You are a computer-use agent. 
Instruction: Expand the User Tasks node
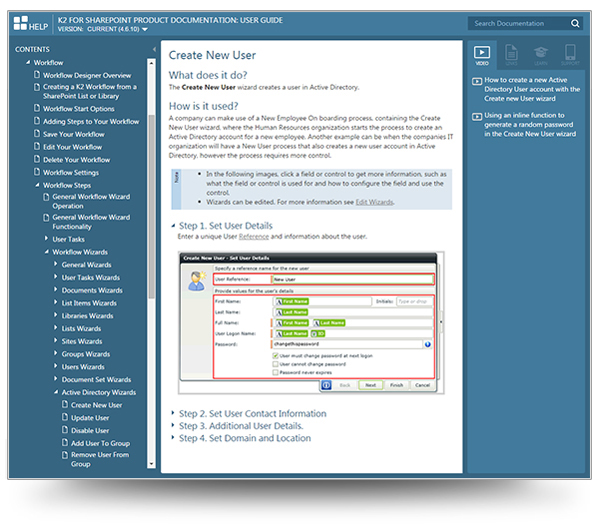click(x=46, y=238)
